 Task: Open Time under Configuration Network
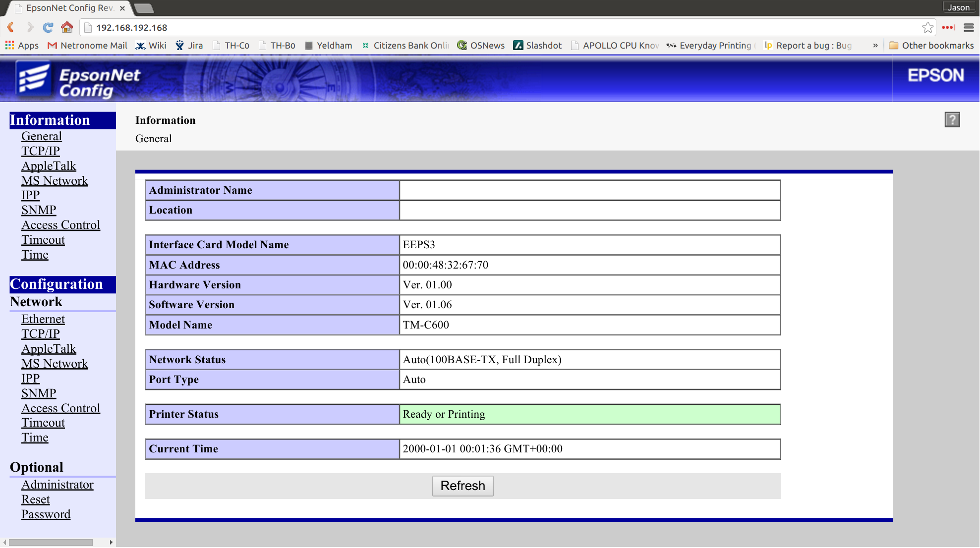[35, 437]
